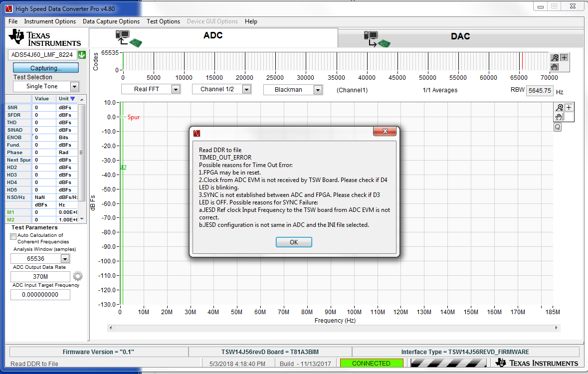Click OK in the timeout error dialog
Image resolution: width=588 pixels, height=374 pixels.
point(294,242)
